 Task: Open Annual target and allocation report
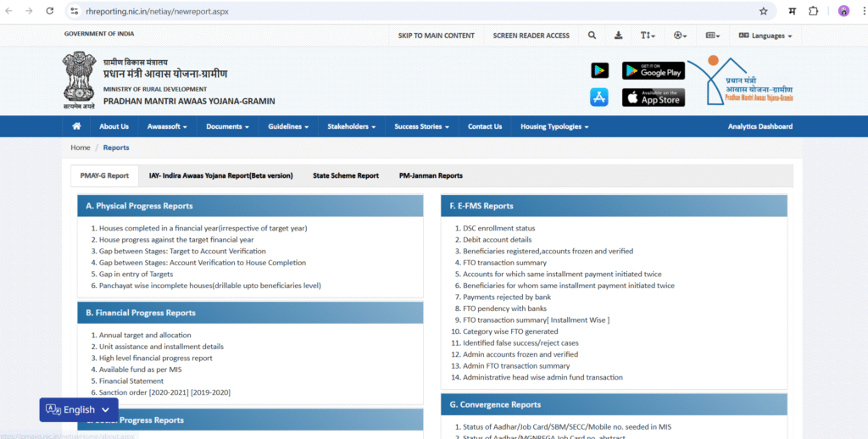click(x=145, y=335)
